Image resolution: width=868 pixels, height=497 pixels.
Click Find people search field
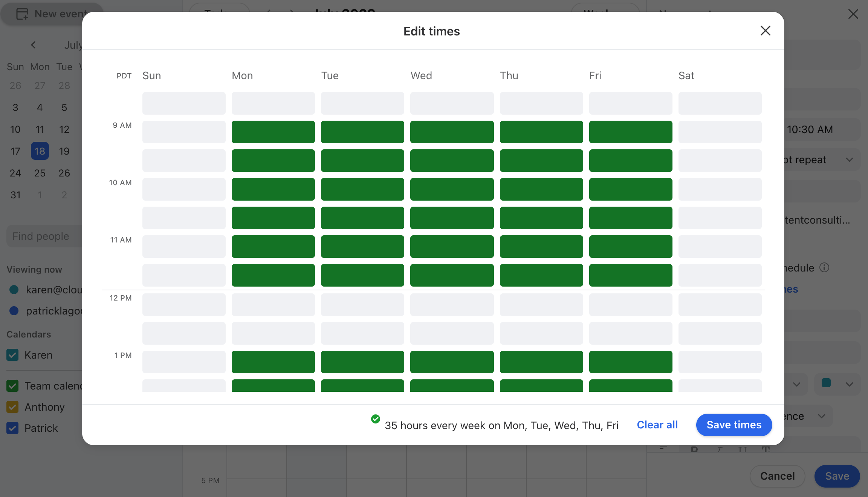click(44, 236)
